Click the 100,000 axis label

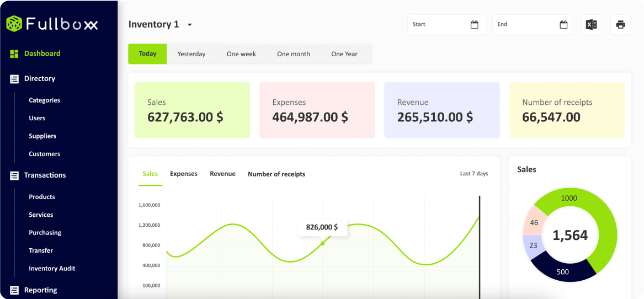[x=151, y=286]
